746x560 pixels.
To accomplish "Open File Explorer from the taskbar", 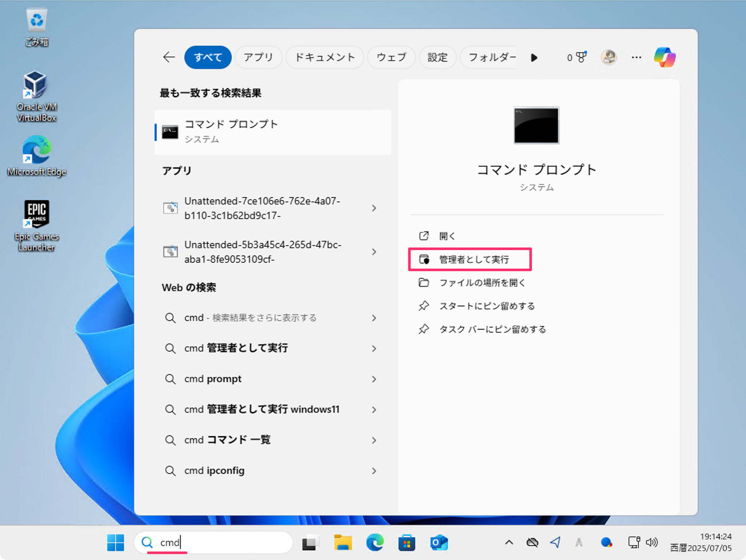I will click(x=343, y=543).
